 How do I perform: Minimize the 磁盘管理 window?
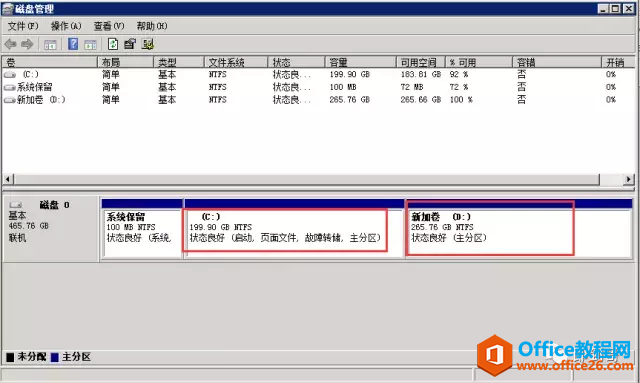(604, 9)
